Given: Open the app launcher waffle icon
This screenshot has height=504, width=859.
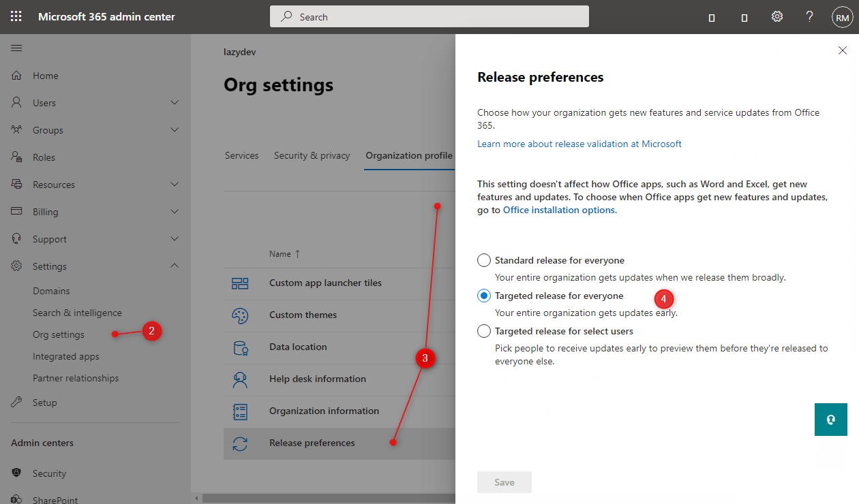Looking at the screenshot, I should [16, 16].
